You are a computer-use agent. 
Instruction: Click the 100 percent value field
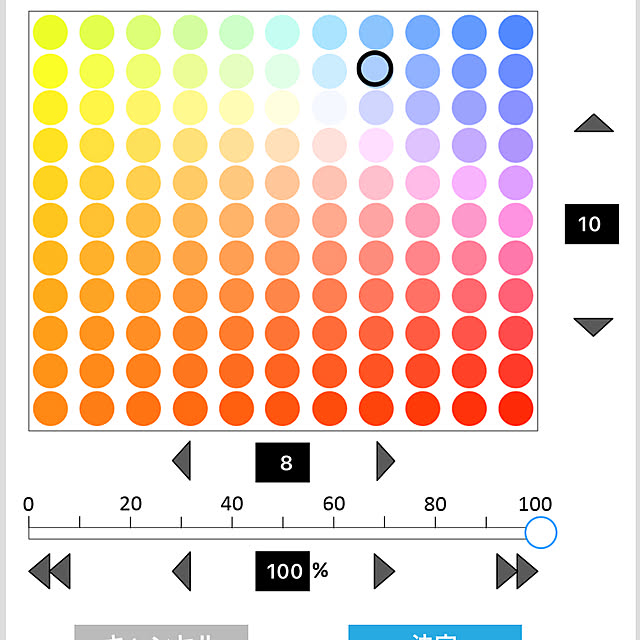[x=282, y=571]
